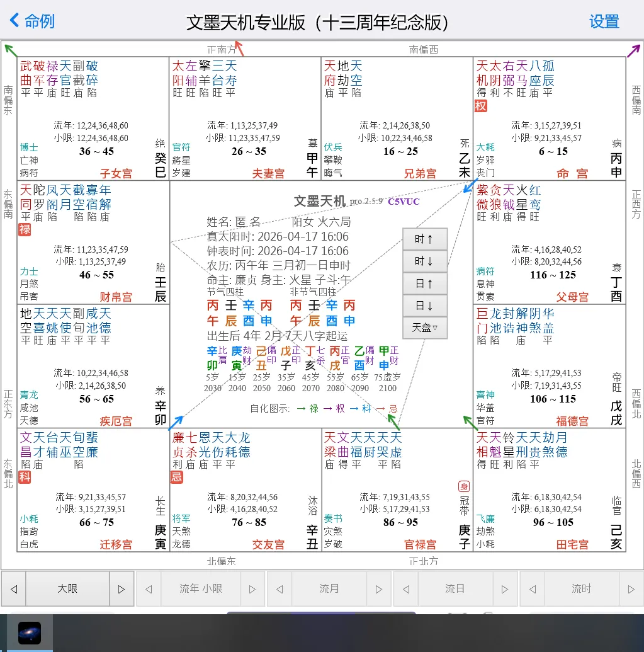Select the 父母宫 palace label
The width and height of the screenshot is (644, 652).
tap(572, 297)
